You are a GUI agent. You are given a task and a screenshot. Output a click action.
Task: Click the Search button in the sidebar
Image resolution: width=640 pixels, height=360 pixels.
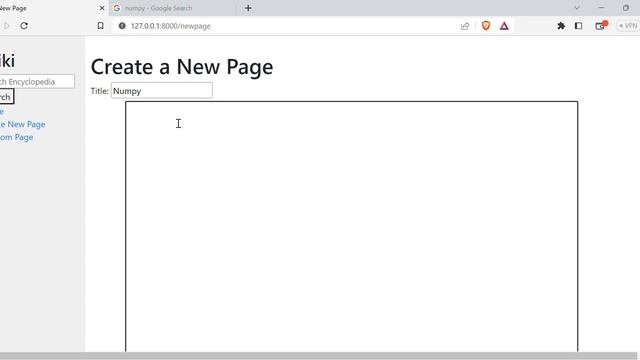click(x=7, y=97)
